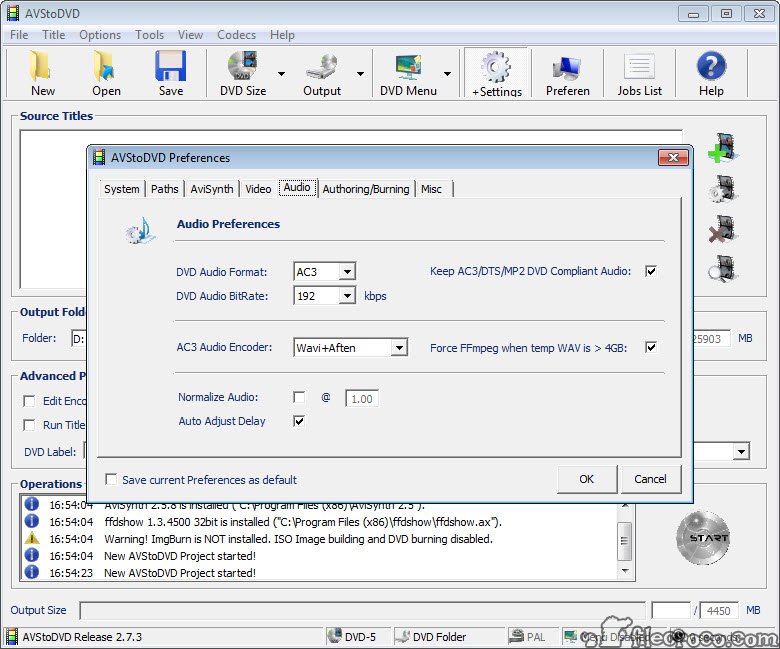The width and height of the screenshot is (780, 649).
Task: Click the operations log scrollbar down arrow
Action: [x=625, y=571]
